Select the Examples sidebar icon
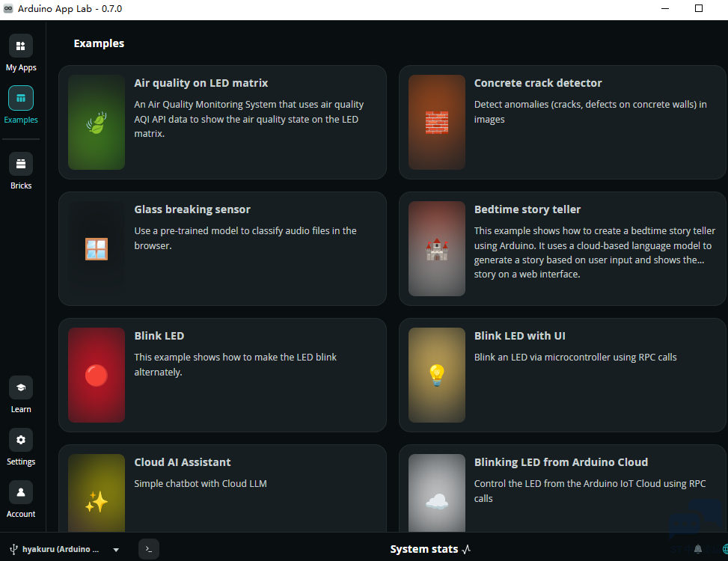 21,98
